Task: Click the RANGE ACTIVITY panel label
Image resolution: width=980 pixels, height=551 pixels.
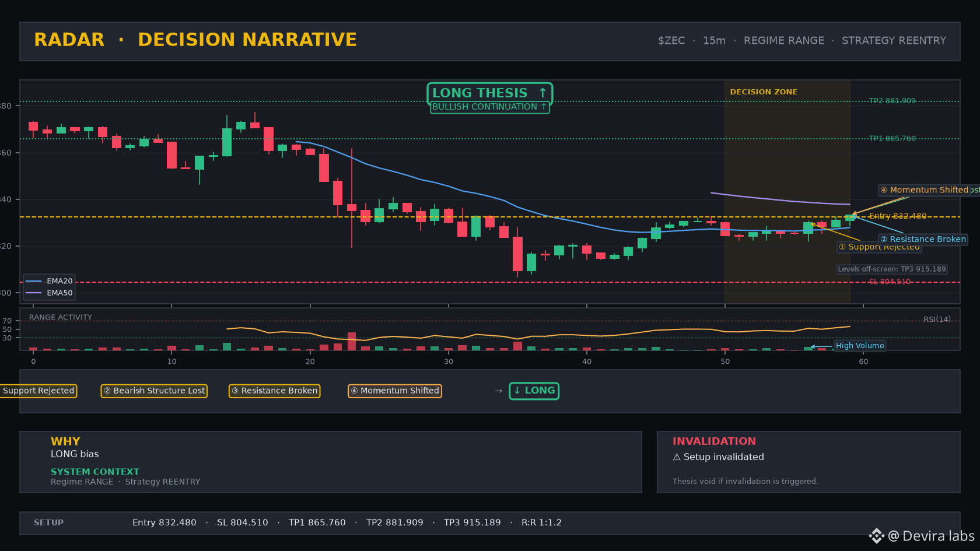Action: [61, 318]
